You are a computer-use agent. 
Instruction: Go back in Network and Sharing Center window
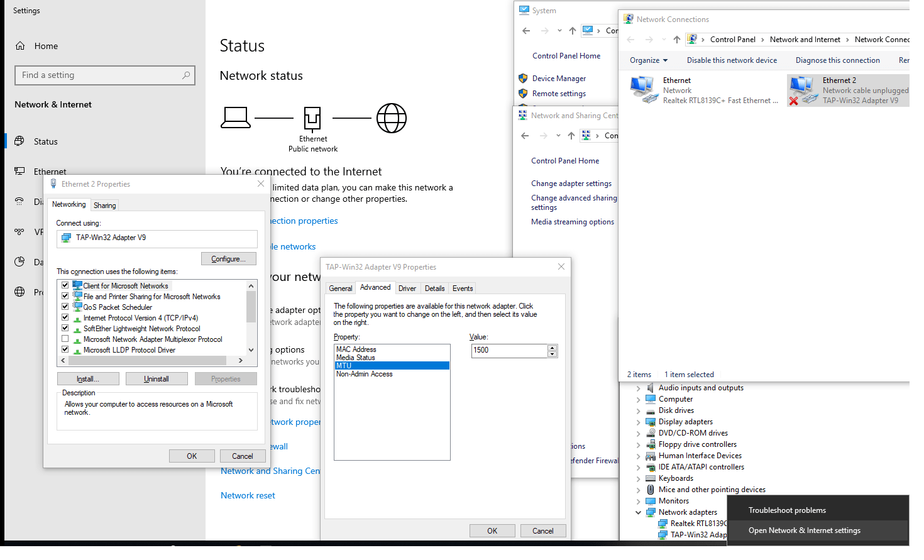(x=525, y=136)
